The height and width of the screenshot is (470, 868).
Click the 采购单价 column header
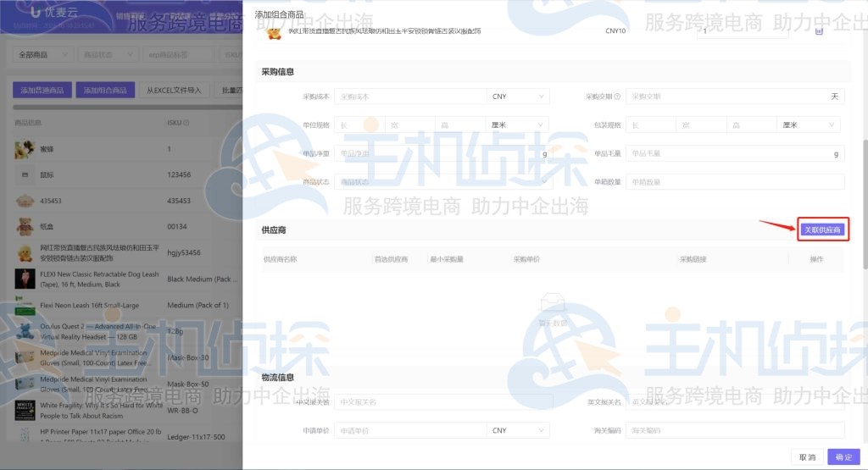pyautogui.click(x=526, y=259)
